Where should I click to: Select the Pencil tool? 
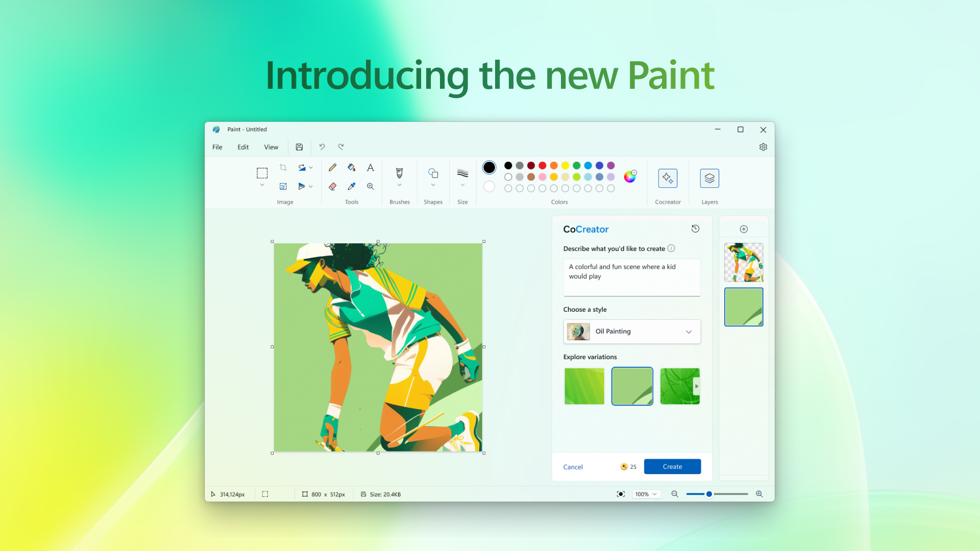coord(332,167)
